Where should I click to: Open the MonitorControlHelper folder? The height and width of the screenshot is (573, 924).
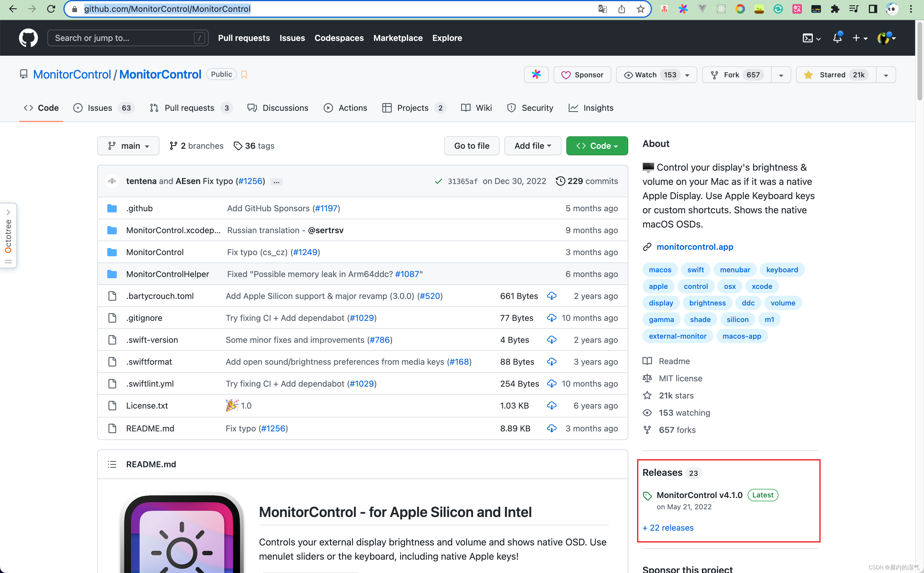167,274
